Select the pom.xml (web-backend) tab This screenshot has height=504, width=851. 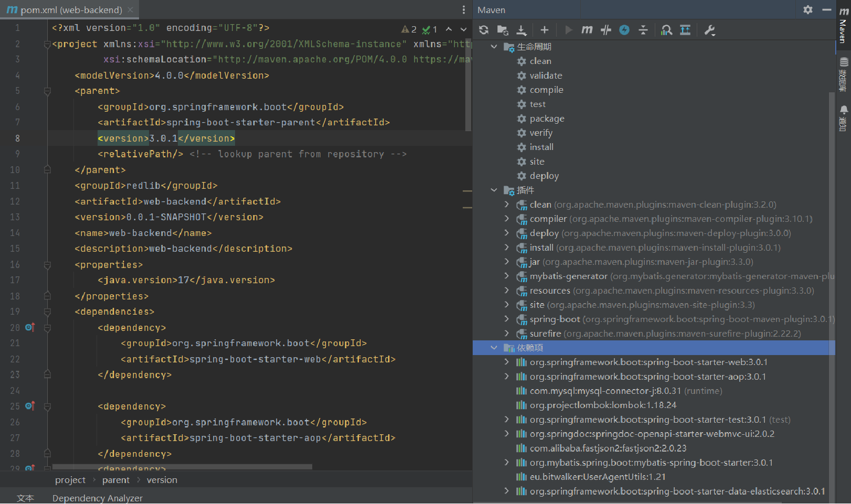coord(71,9)
